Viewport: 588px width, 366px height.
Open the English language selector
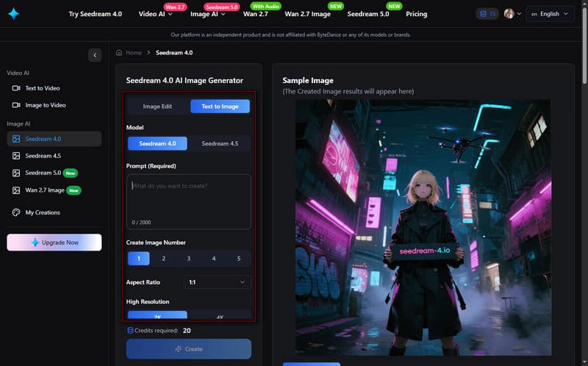pyautogui.click(x=550, y=14)
